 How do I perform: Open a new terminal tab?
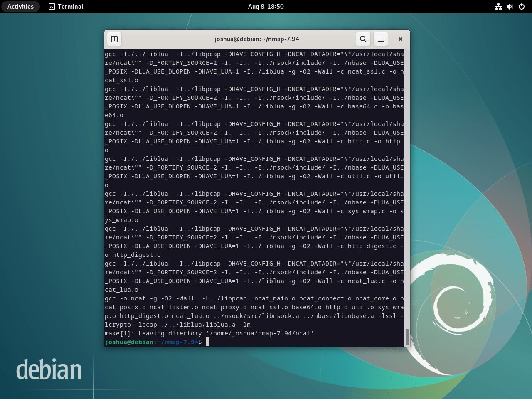coord(114,39)
